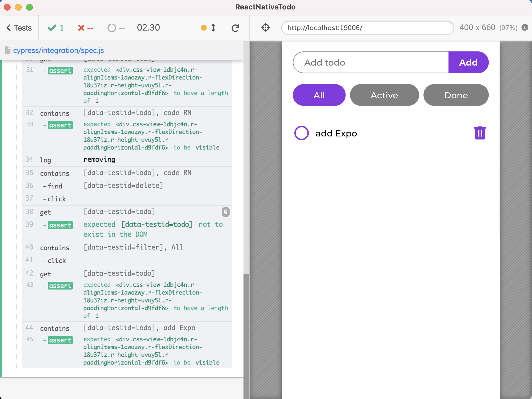The height and width of the screenshot is (399, 532).
Task: Click the 0 elements badge on step 38
Action: click(x=225, y=212)
